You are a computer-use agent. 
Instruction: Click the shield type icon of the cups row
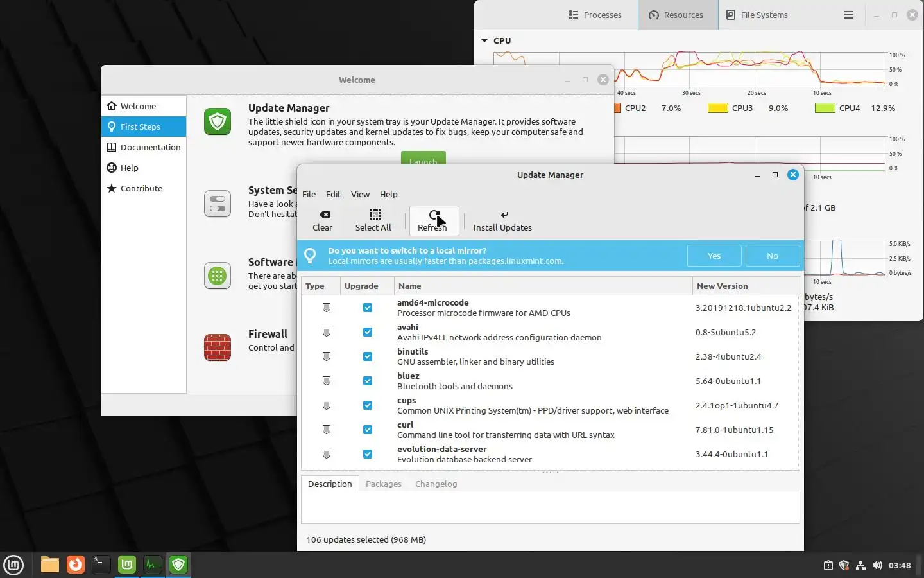click(x=327, y=405)
